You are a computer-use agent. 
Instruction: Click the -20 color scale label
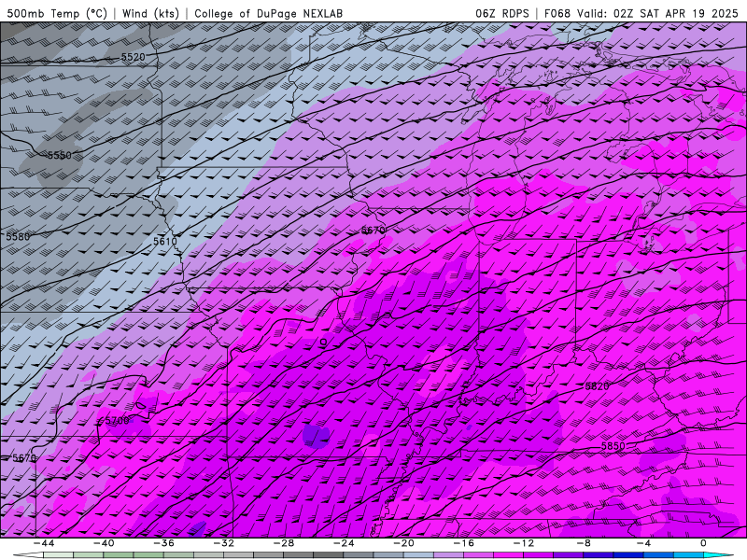pyautogui.click(x=404, y=543)
